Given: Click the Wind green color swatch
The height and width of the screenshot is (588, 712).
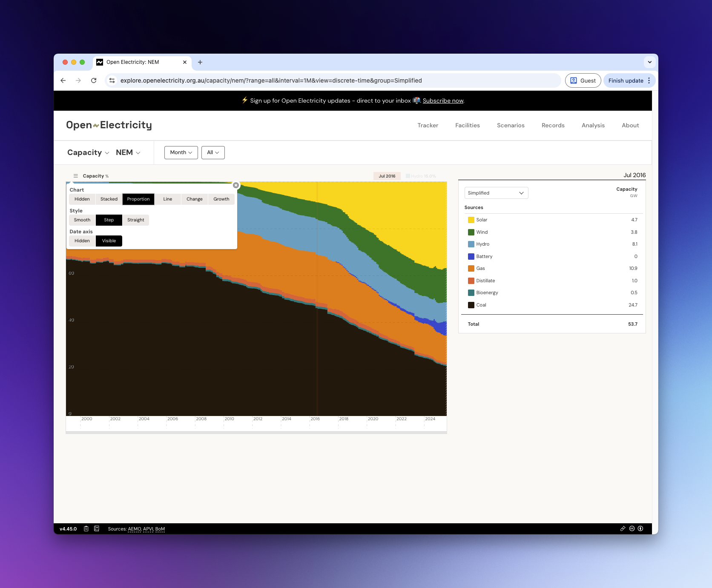Looking at the screenshot, I should tap(471, 232).
